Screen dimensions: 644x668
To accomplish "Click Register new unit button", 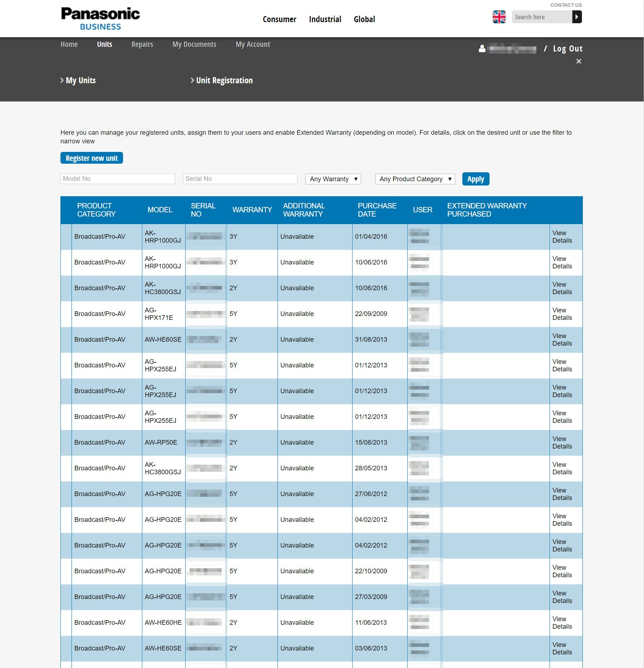I will tap(92, 158).
